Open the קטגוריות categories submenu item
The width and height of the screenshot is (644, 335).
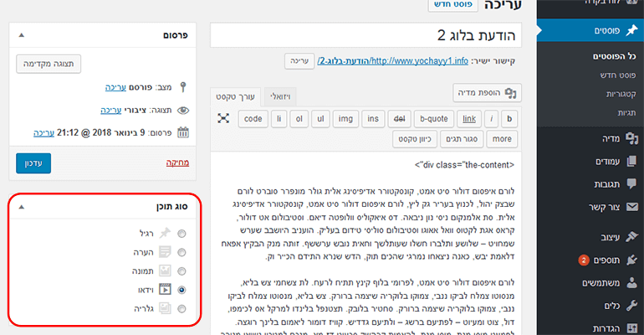621,94
